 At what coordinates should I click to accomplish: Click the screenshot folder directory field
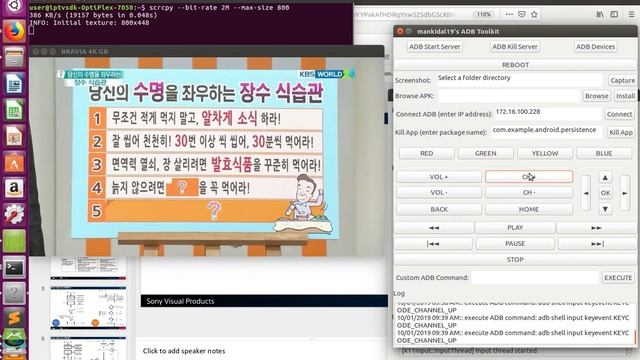(x=519, y=80)
